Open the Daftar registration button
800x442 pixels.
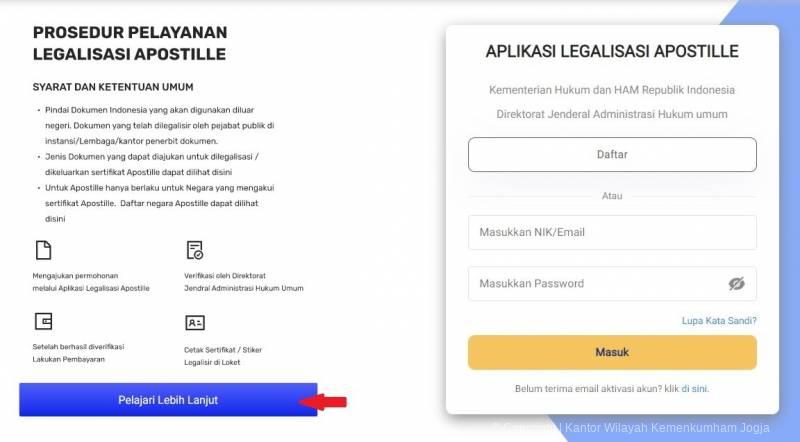[x=612, y=154]
